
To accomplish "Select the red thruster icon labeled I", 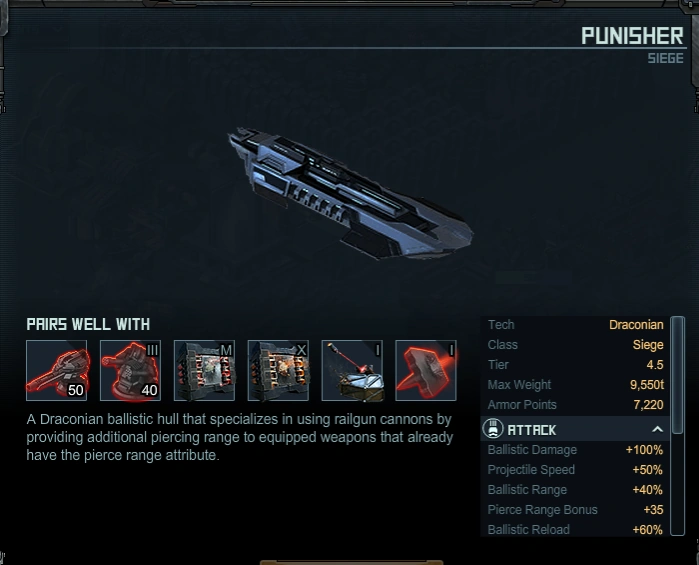I will (x=426, y=370).
